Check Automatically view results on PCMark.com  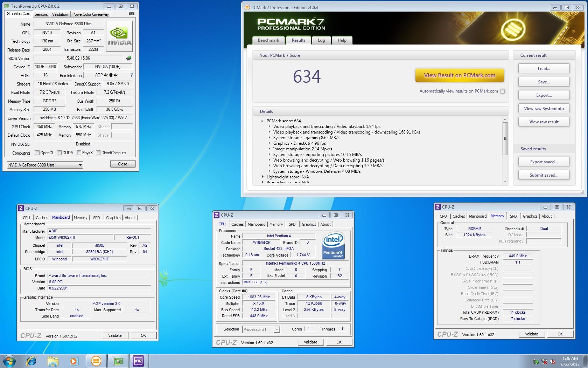pyautogui.click(x=503, y=91)
